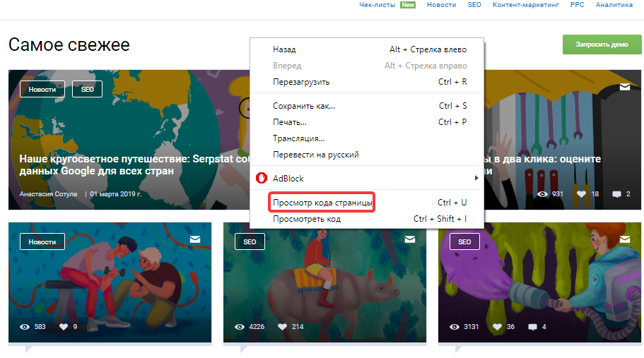644x358 pixels.
Task: Click the heart icon next to 36
Action: pyautogui.click(x=498, y=327)
